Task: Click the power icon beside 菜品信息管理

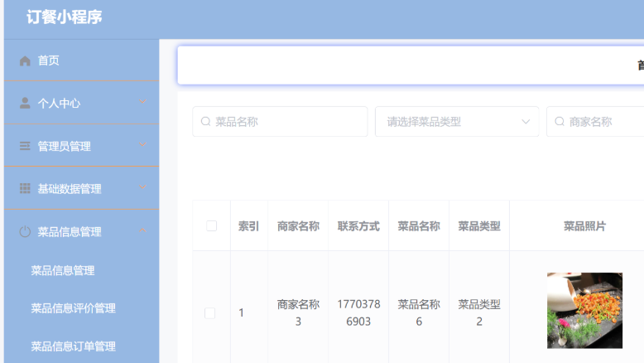Action: click(x=25, y=232)
